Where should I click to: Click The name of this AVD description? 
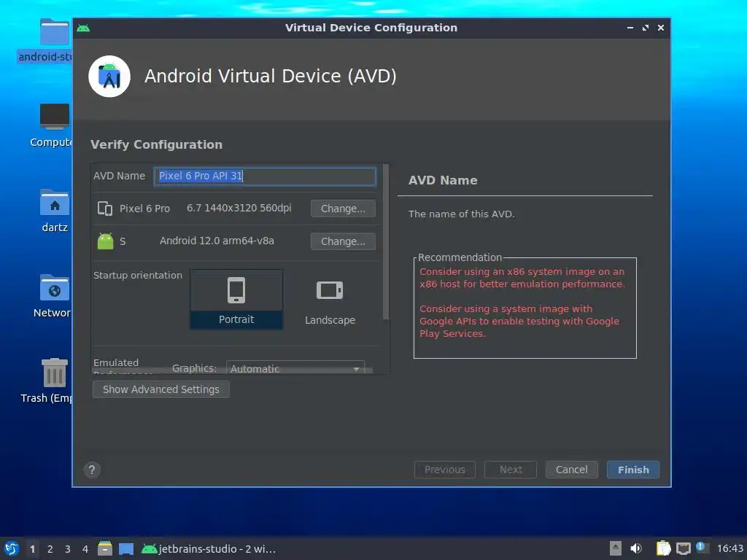461,214
